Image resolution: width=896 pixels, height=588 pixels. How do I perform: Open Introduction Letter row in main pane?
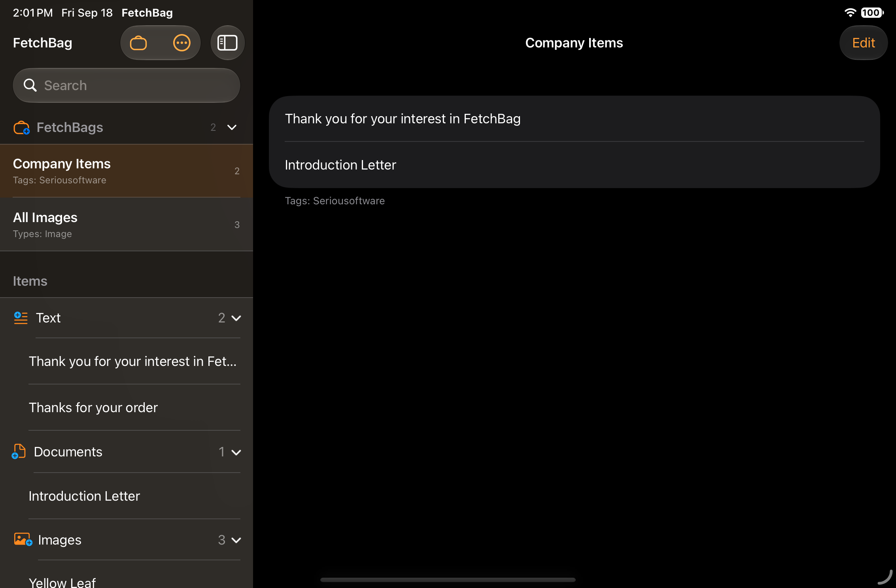click(574, 165)
